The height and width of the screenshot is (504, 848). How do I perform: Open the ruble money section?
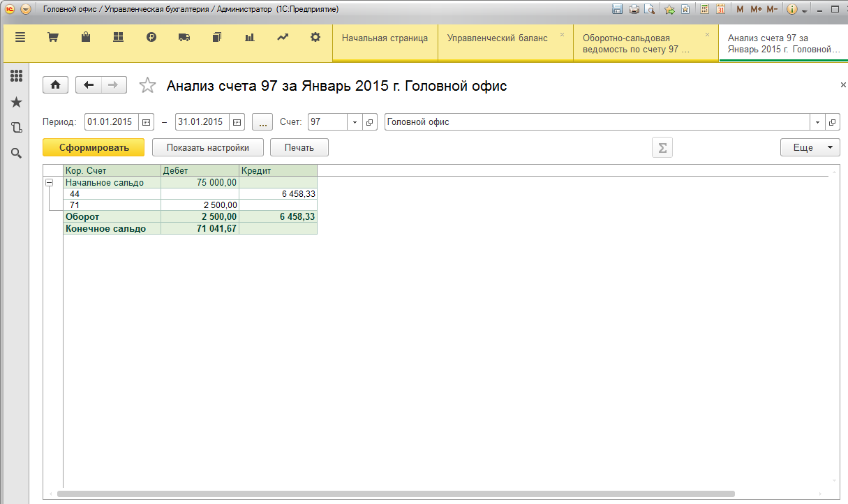pyautogui.click(x=151, y=38)
